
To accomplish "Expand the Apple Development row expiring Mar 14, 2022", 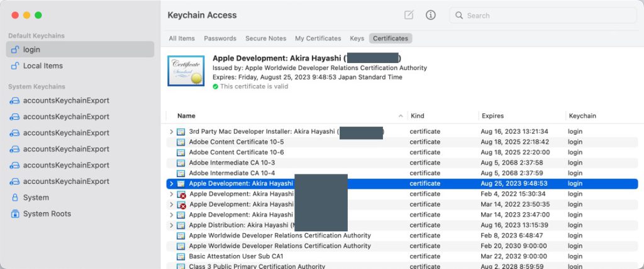I will pyautogui.click(x=171, y=204).
